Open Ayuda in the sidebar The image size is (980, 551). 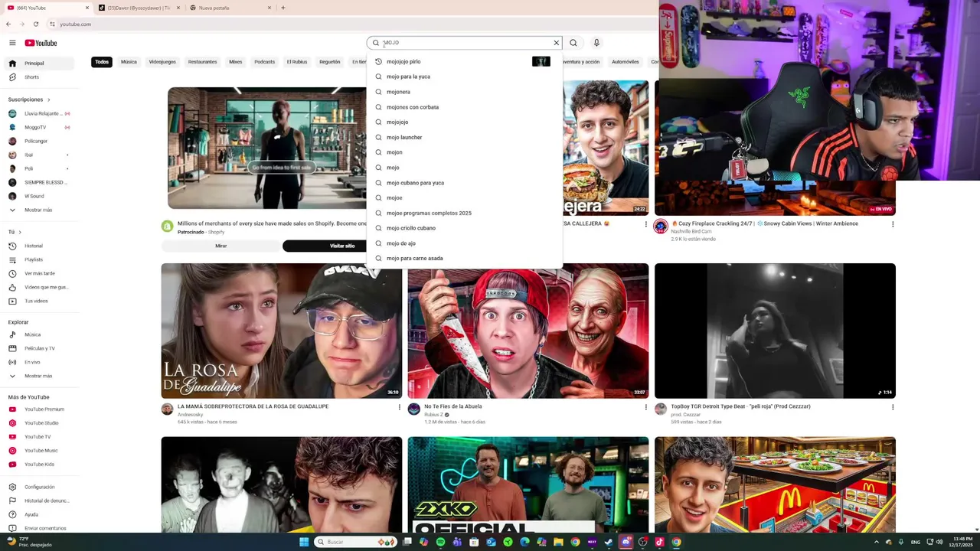pos(38,514)
